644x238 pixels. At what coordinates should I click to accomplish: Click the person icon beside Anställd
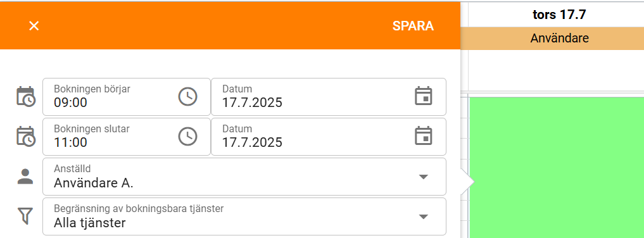(25, 177)
